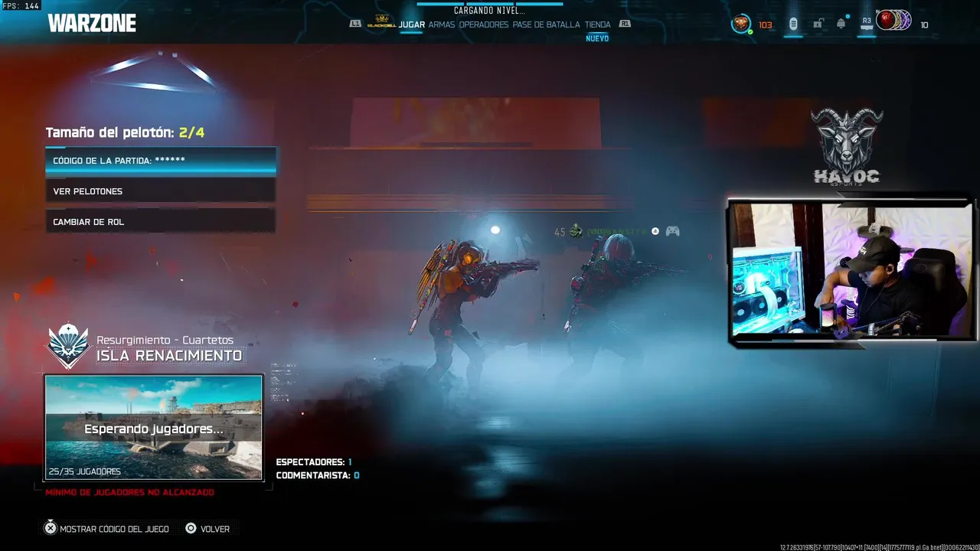Click the squad count number 10

[x=924, y=25]
